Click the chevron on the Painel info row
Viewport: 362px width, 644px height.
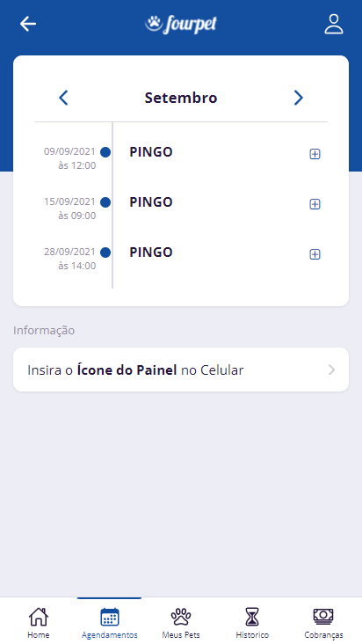331,370
